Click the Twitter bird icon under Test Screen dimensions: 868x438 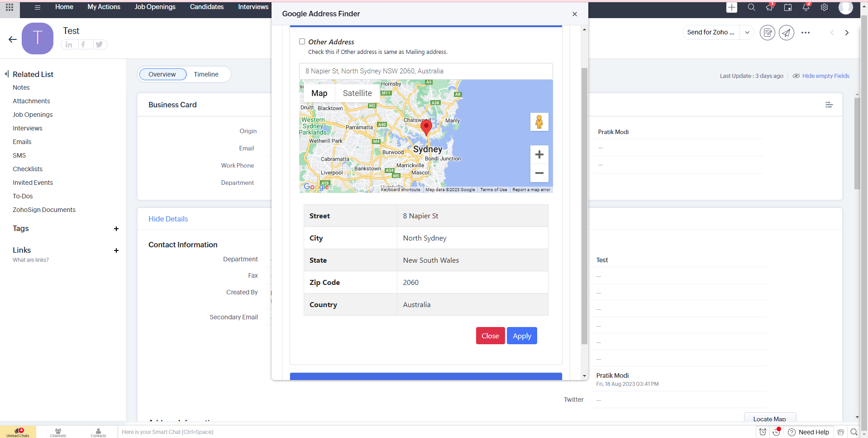[99, 44]
